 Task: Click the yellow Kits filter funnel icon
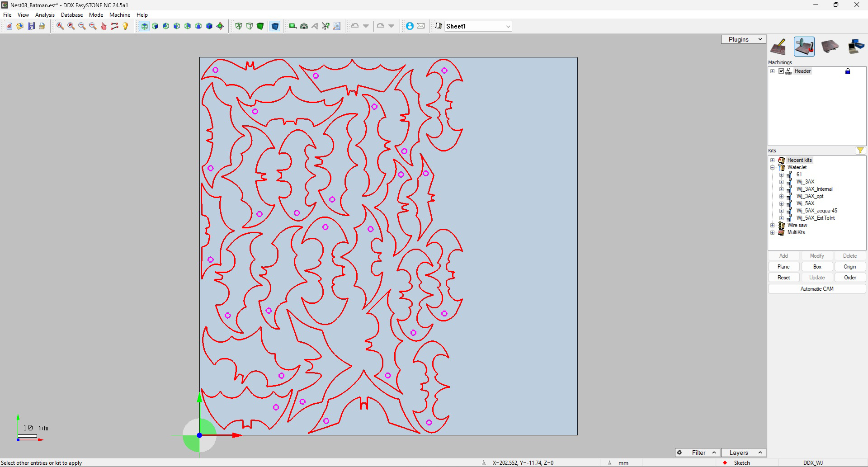click(860, 151)
